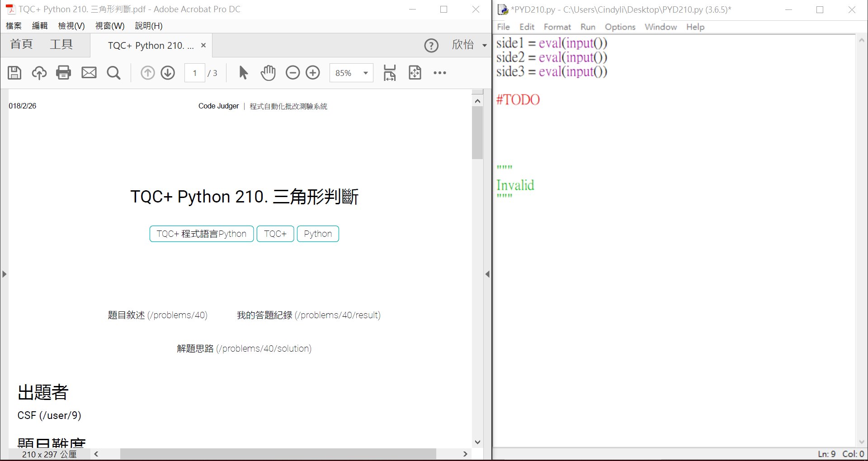Viewport: 868px width, 461px height.
Task: Click the IDLE editor scroll up arrow
Action: (861, 40)
